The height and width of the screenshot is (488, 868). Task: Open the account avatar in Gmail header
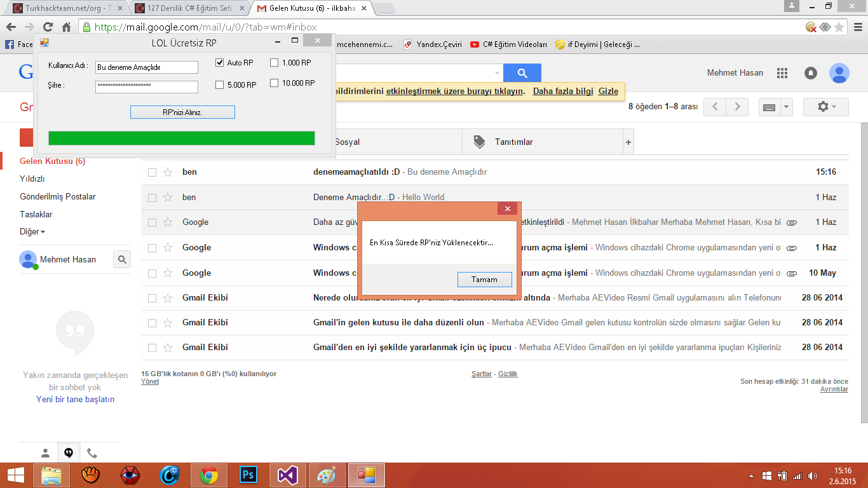(x=839, y=73)
